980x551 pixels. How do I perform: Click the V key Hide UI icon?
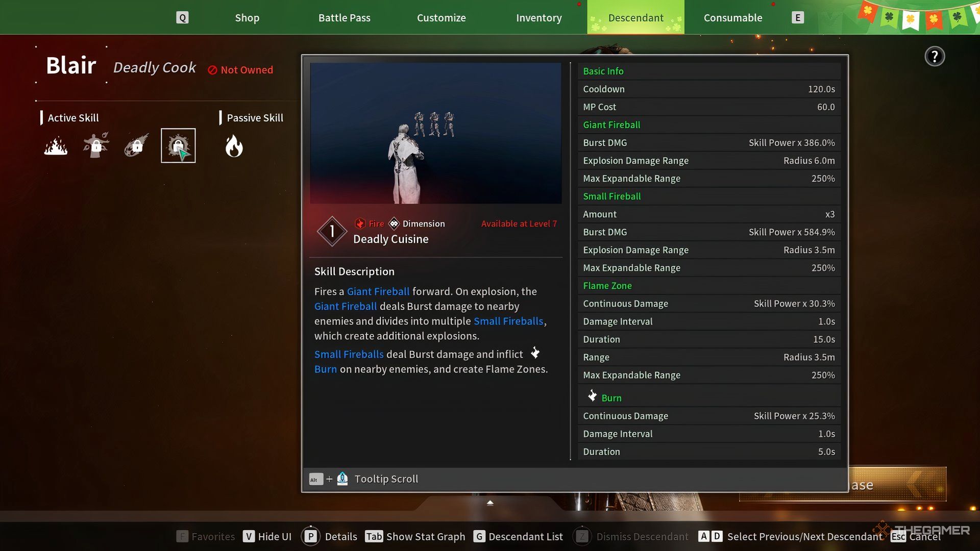click(249, 536)
